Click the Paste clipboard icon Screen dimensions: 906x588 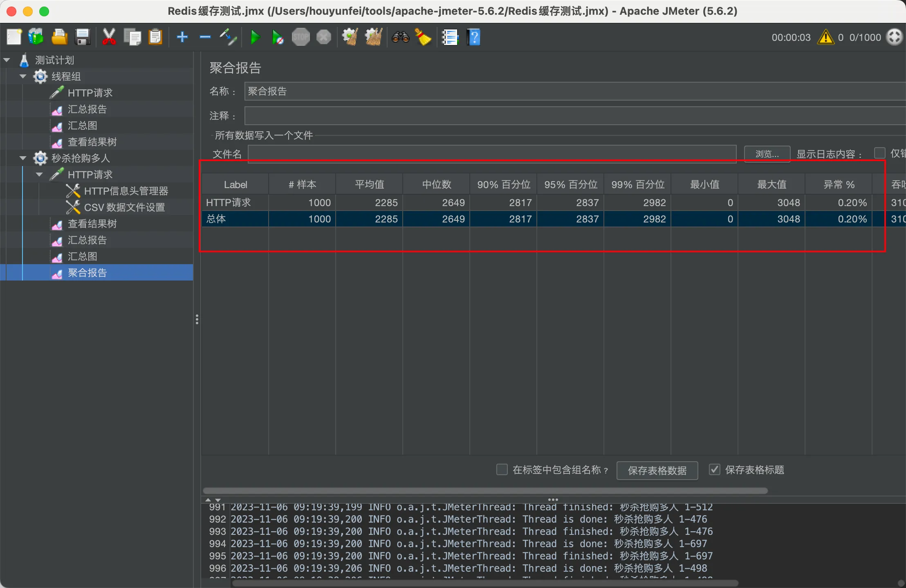(155, 37)
